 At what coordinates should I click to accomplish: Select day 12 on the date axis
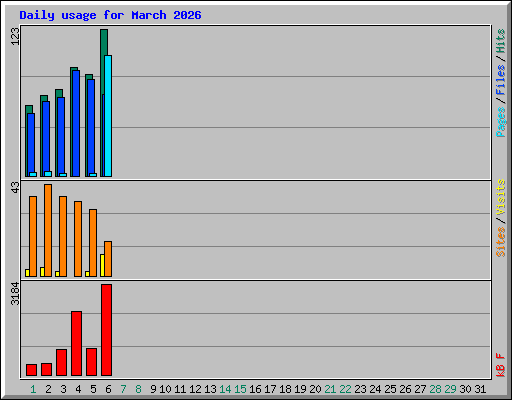tap(195, 389)
